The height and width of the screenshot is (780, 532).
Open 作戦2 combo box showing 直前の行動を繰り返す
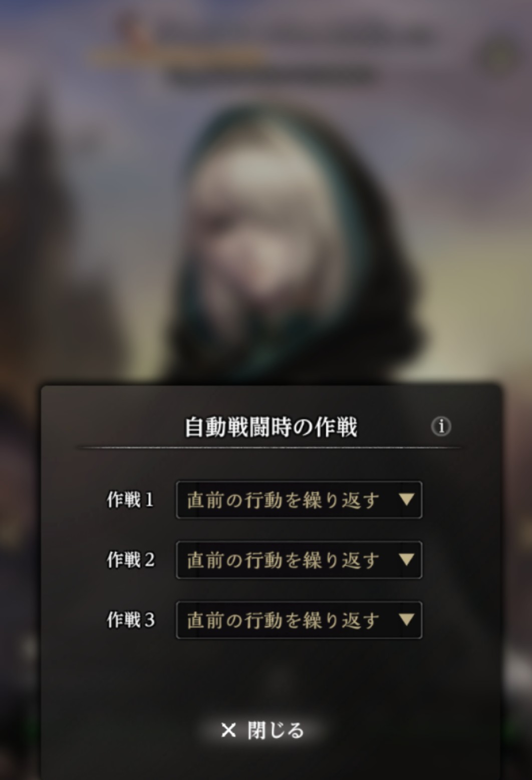tap(299, 560)
